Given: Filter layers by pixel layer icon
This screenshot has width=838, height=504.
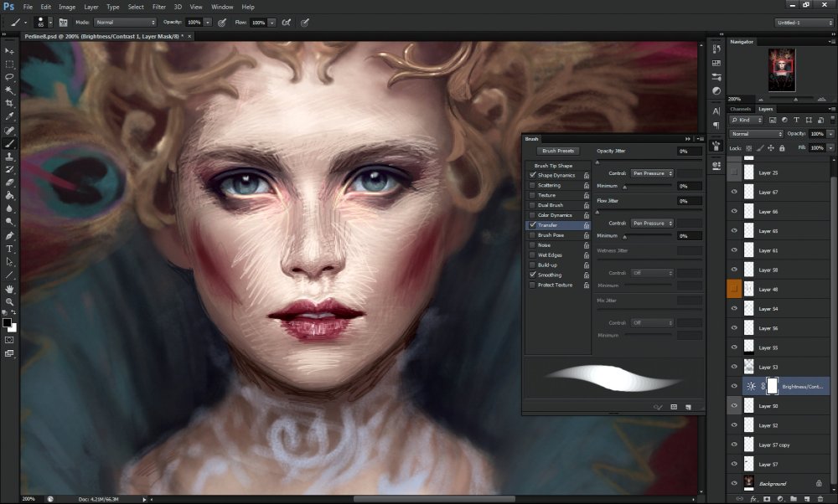Looking at the screenshot, I should 773,120.
